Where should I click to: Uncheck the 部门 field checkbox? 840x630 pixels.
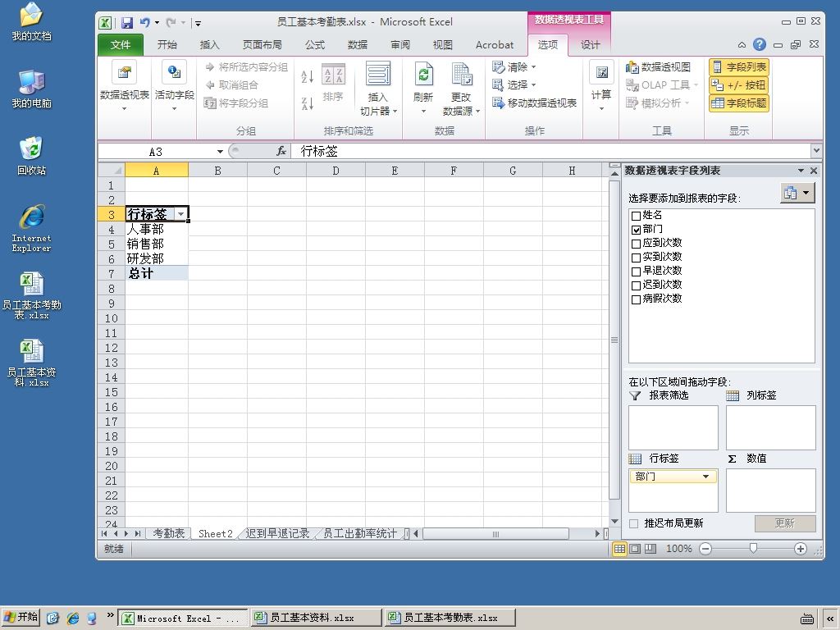(636, 230)
